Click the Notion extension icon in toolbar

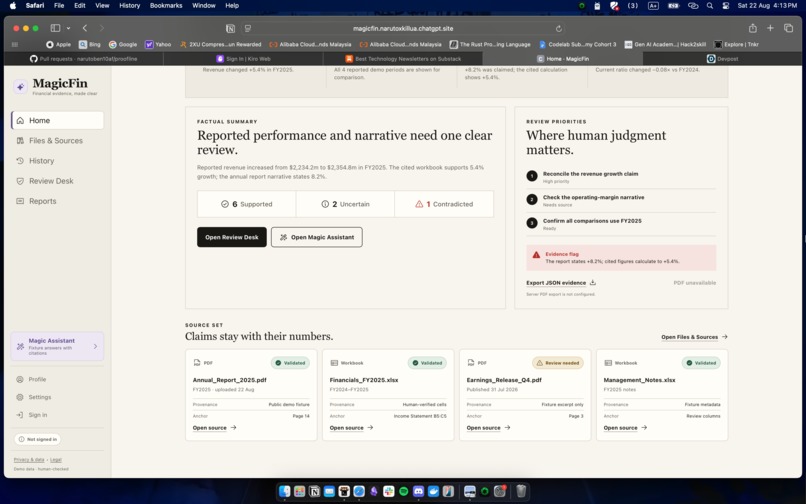coord(230,29)
